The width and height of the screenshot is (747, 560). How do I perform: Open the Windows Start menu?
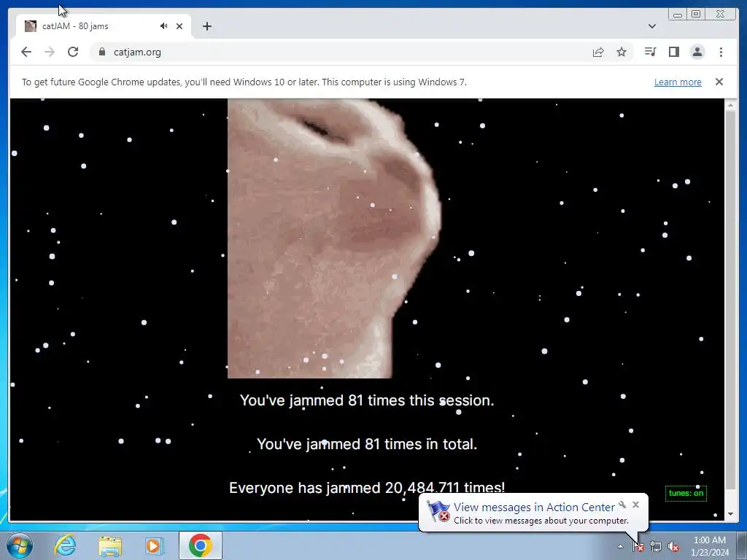[20, 545]
